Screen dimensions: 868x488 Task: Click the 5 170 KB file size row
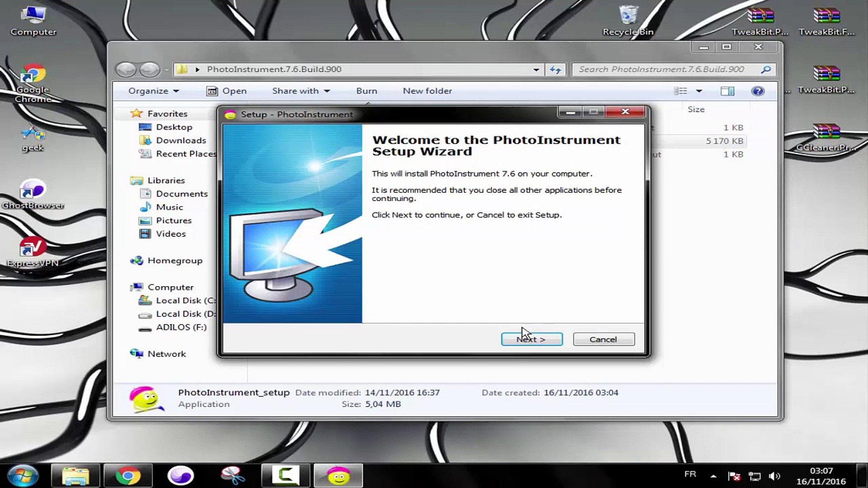click(724, 141)
